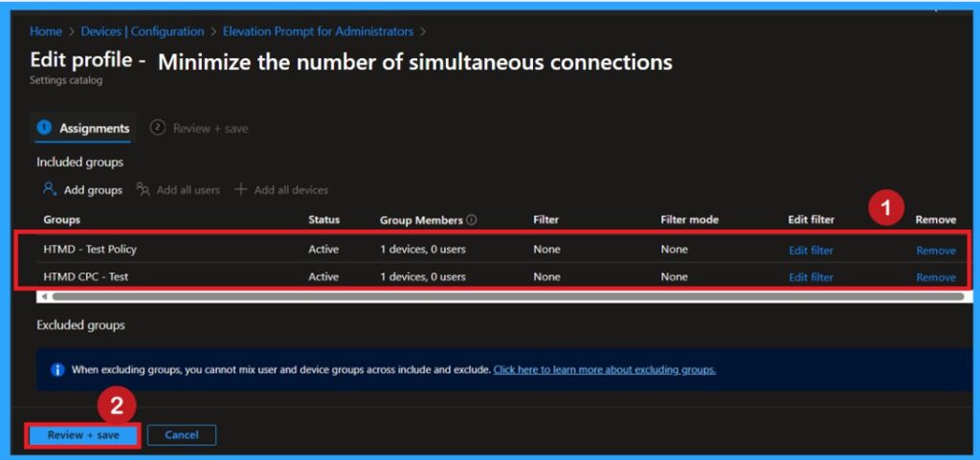Click info icon in excluded groups banner

point(58,369)
